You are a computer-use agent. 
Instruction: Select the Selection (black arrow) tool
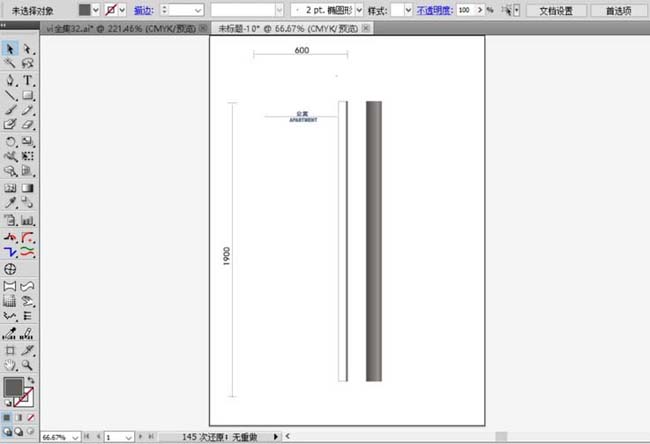tap(10, 49)
